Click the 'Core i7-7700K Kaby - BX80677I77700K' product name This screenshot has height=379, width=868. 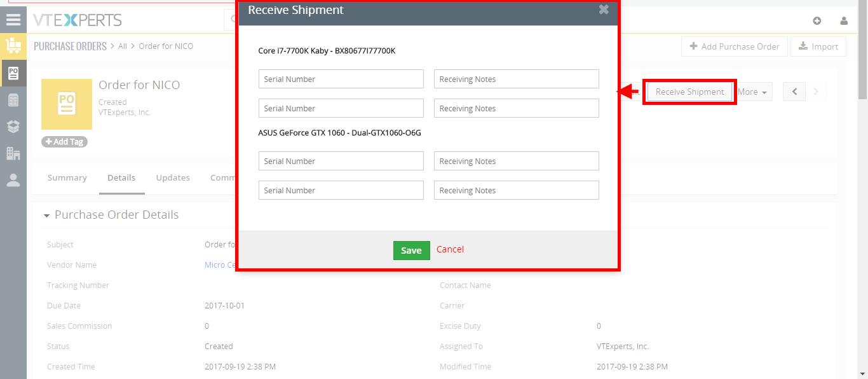327,51
